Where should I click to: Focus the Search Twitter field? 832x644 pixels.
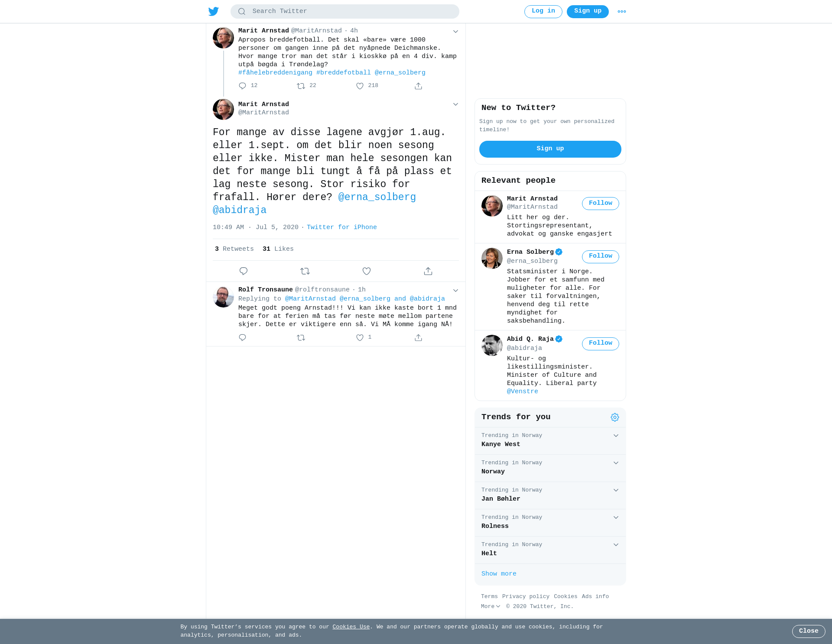tap(345, 11)
